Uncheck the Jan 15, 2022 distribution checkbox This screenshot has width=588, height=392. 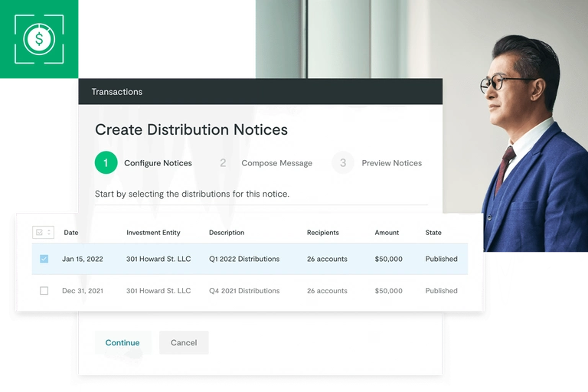44,259
